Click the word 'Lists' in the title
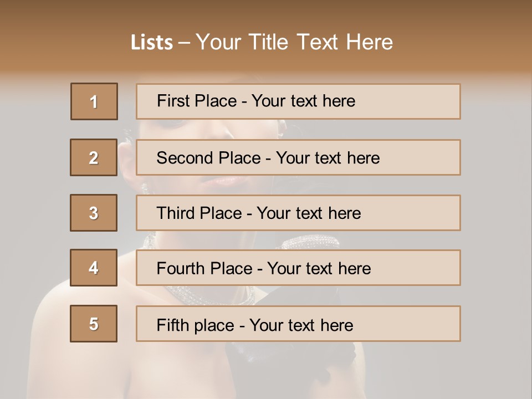This screenshot has height=399, width=532. pos(151,43)
